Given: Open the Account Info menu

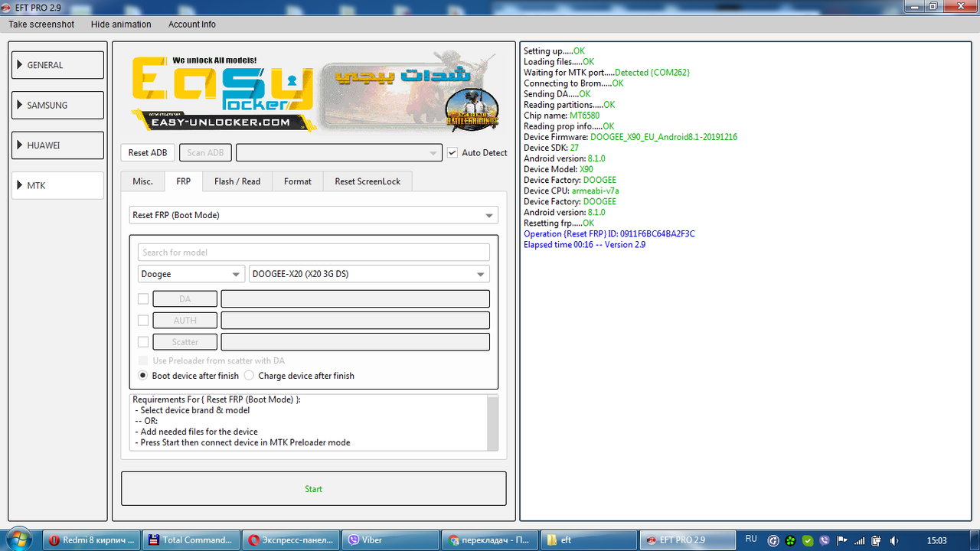Looking at the screenshot, I should (x=192, y=24).
